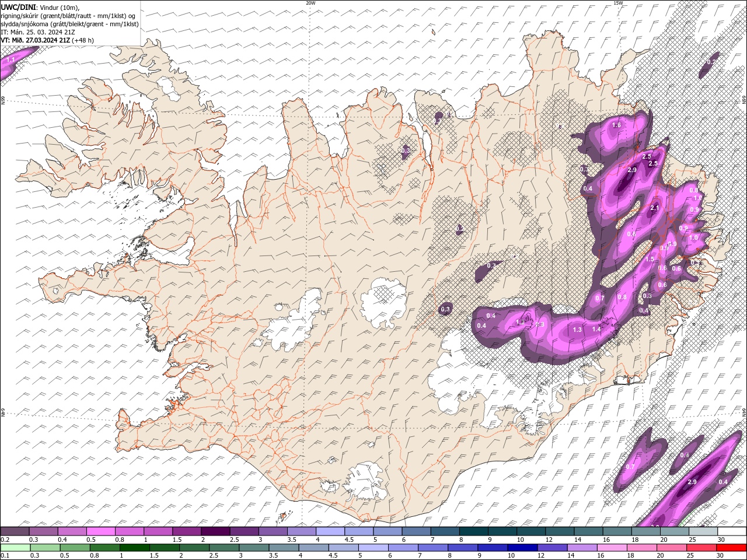Viewport: 747px width, 560px height.
Task: Select top-row swatch between 12 and 14
Action: click(x=559, y=531)
